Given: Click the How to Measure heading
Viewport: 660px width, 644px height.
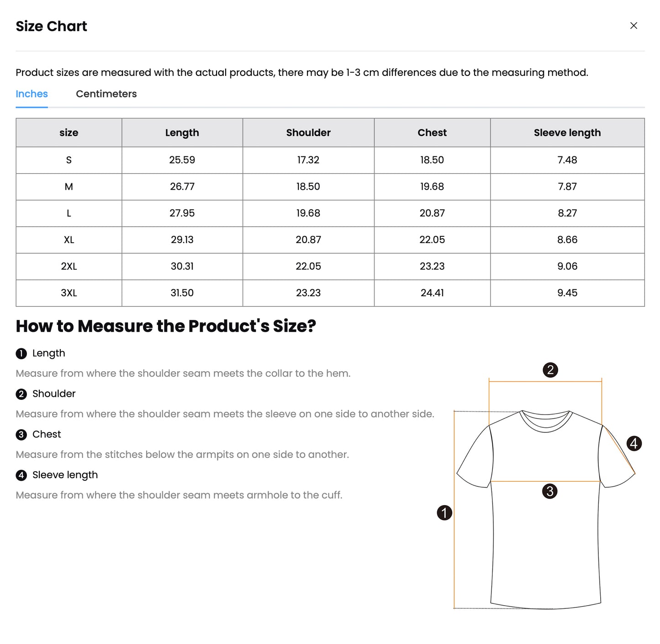Looking at the screenshot, I should click(x=166, y=326).
